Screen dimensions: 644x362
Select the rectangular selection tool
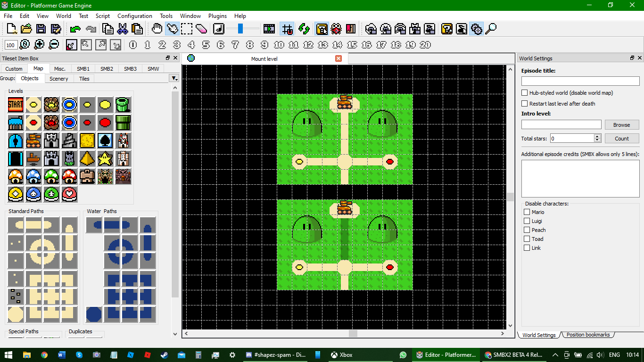click(x=187, y=29)
